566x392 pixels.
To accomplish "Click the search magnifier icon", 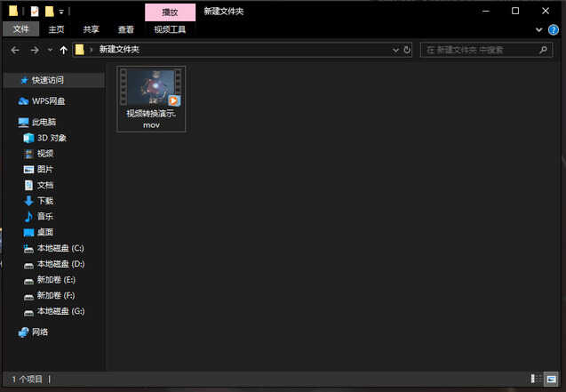I will (543, 50).
